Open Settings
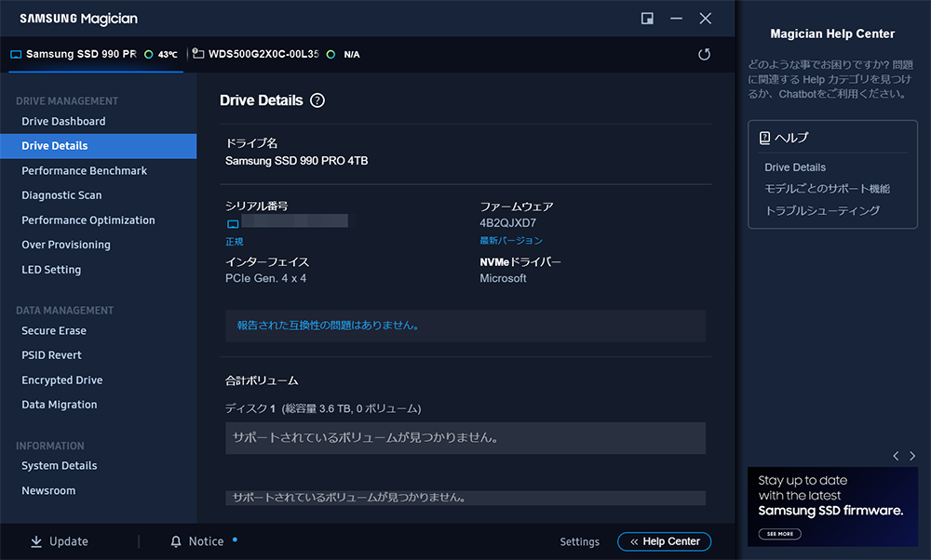This screenshot has height=560, width=931. coord(579,541)
